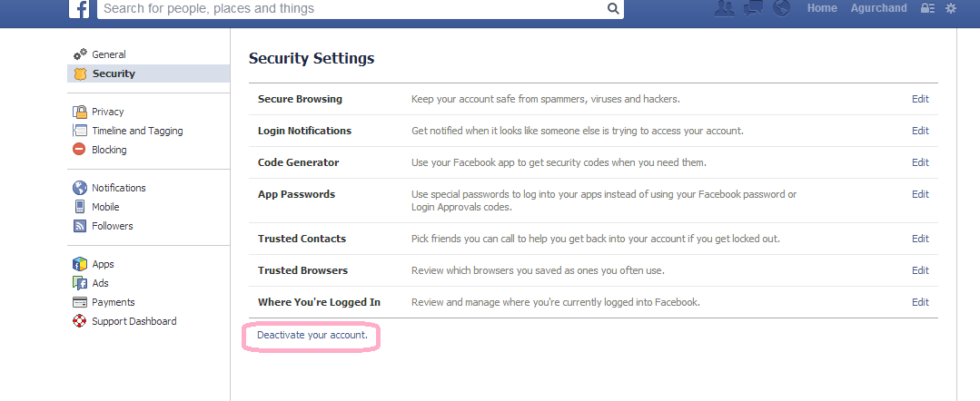Open messages icon in top bar
This screenshot has width=980, height=401.
[753, 8]
